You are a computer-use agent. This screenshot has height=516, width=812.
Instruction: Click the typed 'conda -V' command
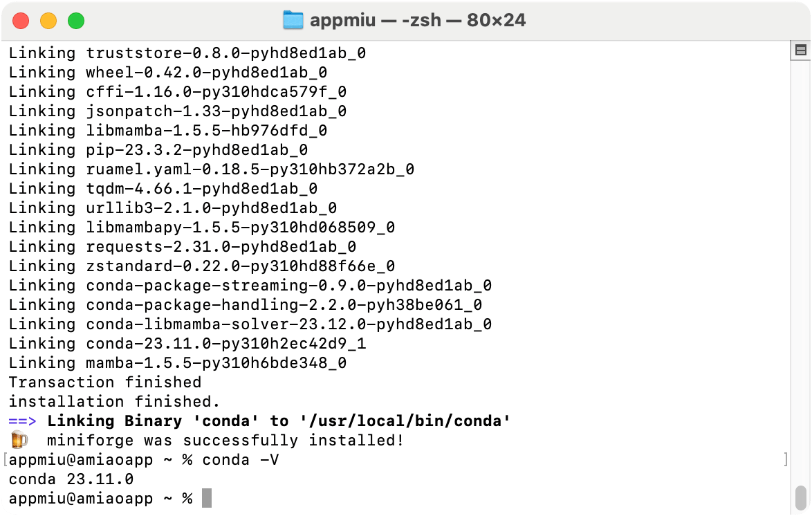point(241,459)
